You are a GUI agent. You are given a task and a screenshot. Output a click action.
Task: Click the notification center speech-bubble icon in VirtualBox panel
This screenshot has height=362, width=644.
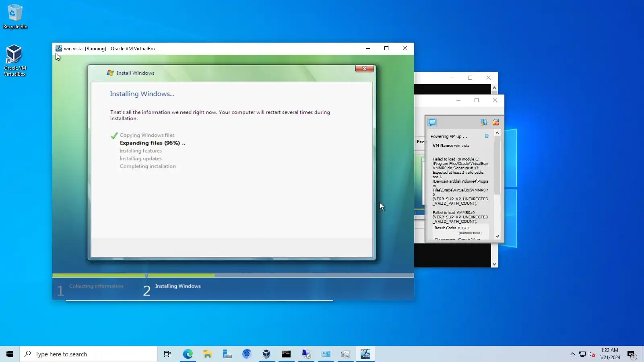click(432, 122)
